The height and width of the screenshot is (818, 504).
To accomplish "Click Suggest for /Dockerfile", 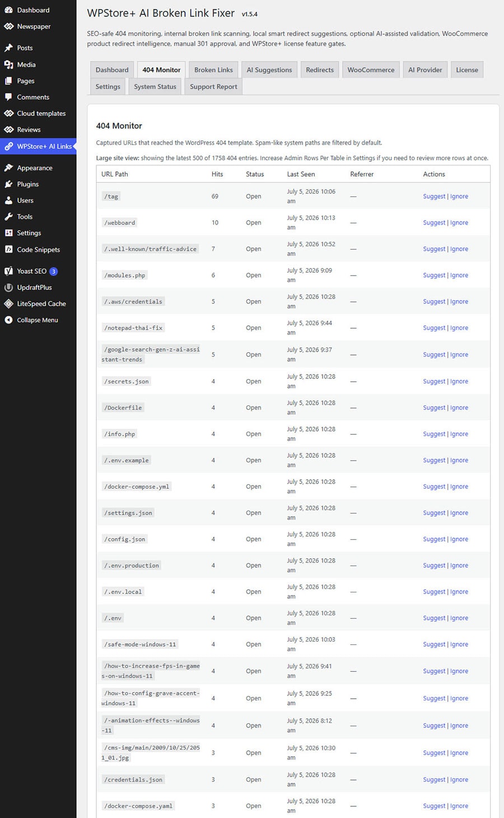I will 434,408.
